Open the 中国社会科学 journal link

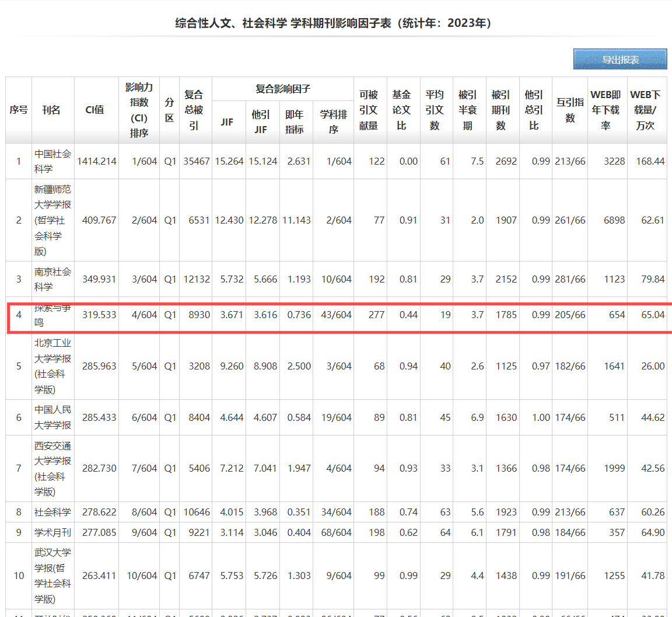pyautogui.click(x=52, y=161)
